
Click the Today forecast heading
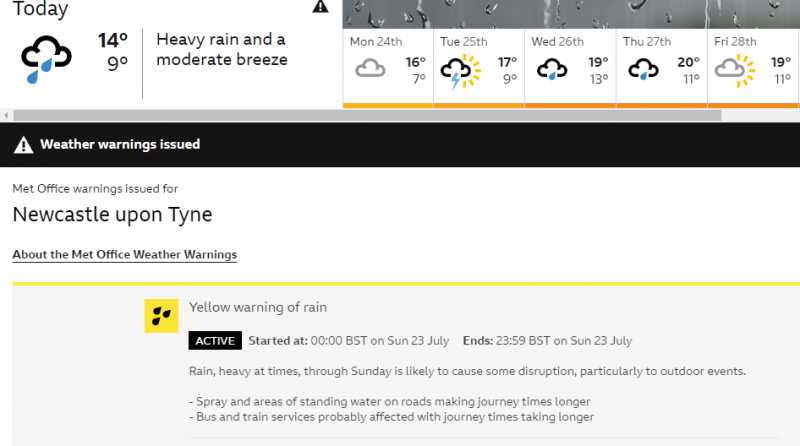click(x=40, y=10)
